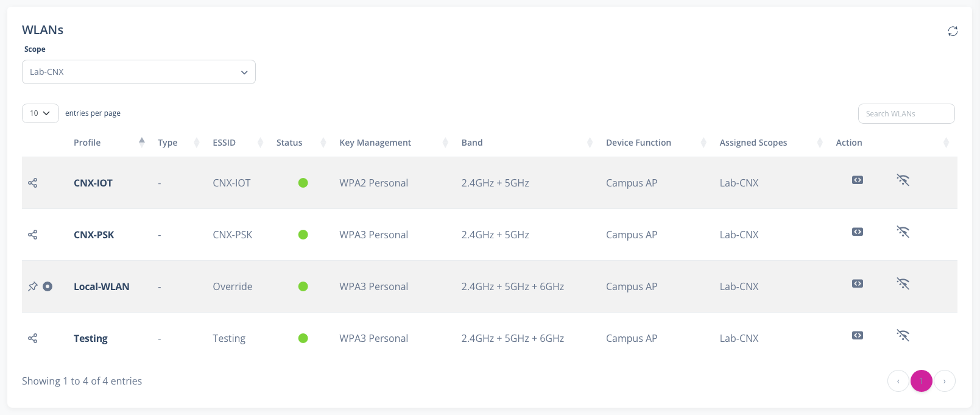Toggle the override radio dot on Local-WLAN
Image resolution: width=980 pixels, height=415 pixels.
coord(48,286)
